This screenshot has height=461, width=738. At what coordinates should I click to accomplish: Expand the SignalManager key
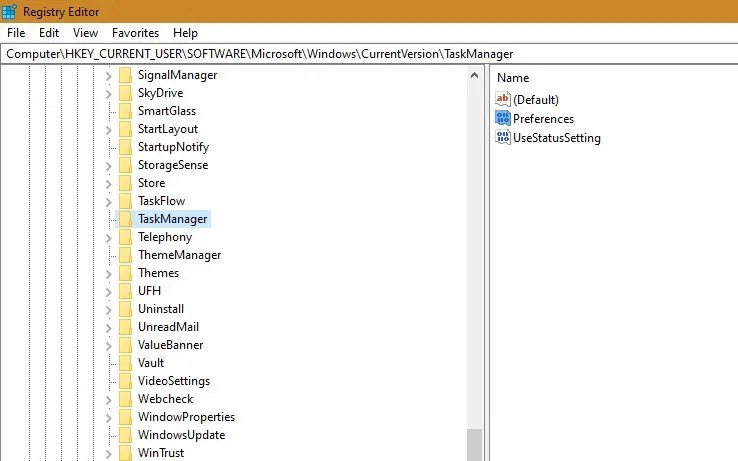pyautogui.click(x=108, y=76)
